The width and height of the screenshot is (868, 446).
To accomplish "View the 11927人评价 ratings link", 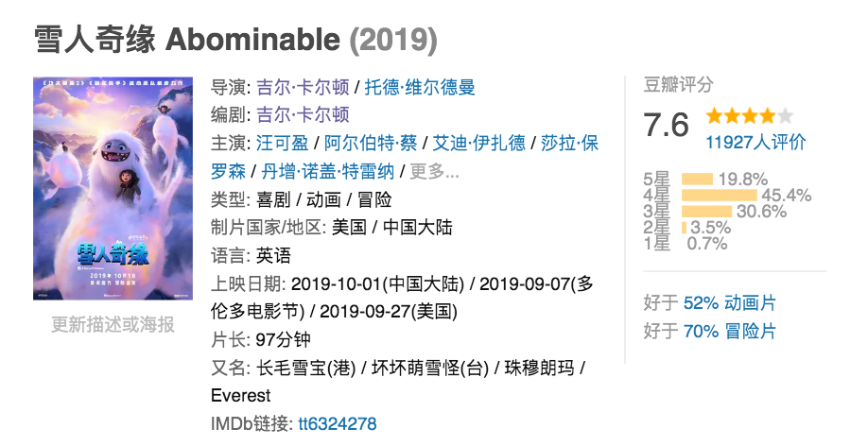I will (755, 143).
